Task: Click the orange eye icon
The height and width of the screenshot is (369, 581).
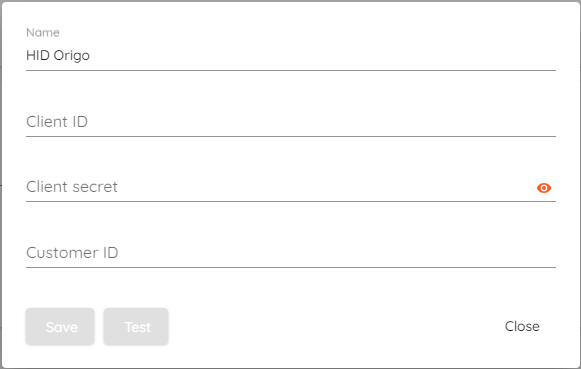Action: 544,188
